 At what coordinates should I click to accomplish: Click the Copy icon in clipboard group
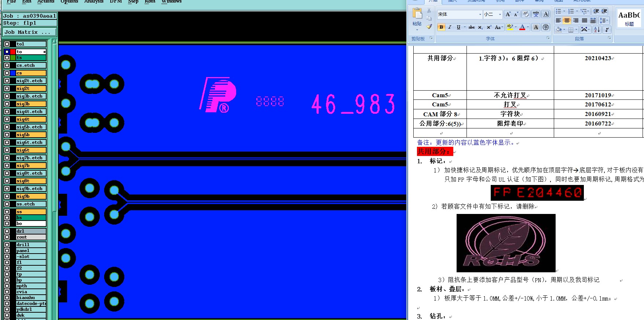pyautogui.click(x=429, y=18)
